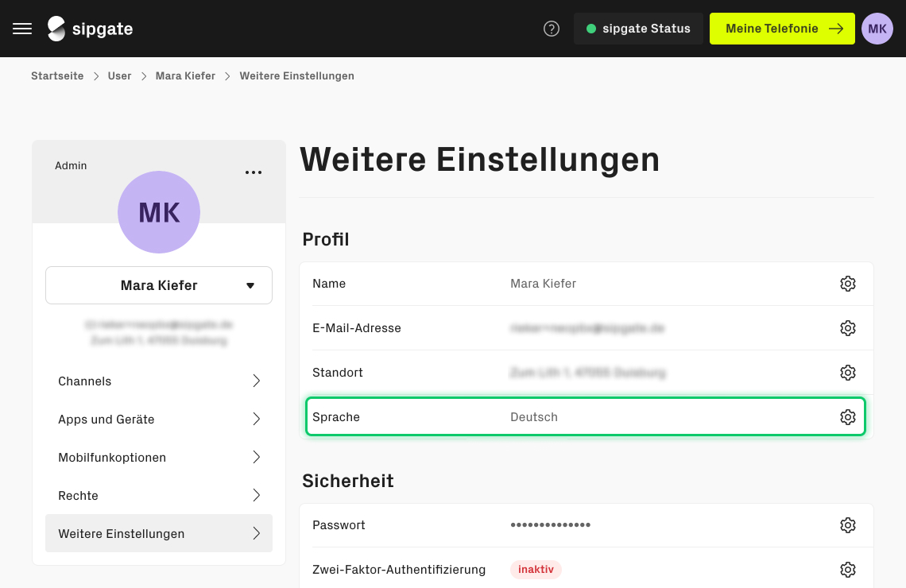Image resolution: width=906 pixels, height=588 pixels.
Task: Open Zwei-Faktor-Authentifizierung gear settings
Action: click(847, 570)
